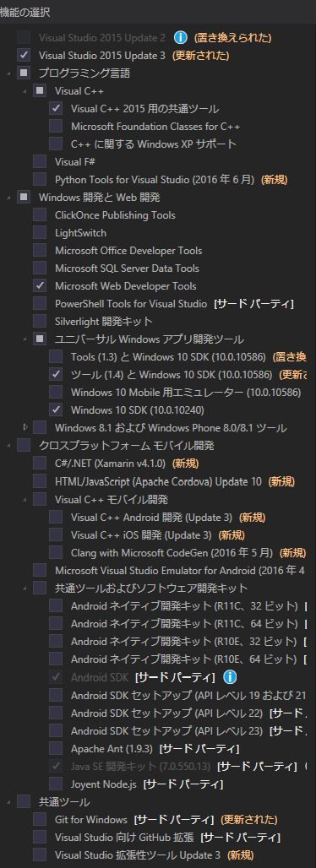Check C++ に関する Windows XP サポート checkbox

(x=56, y=144)
